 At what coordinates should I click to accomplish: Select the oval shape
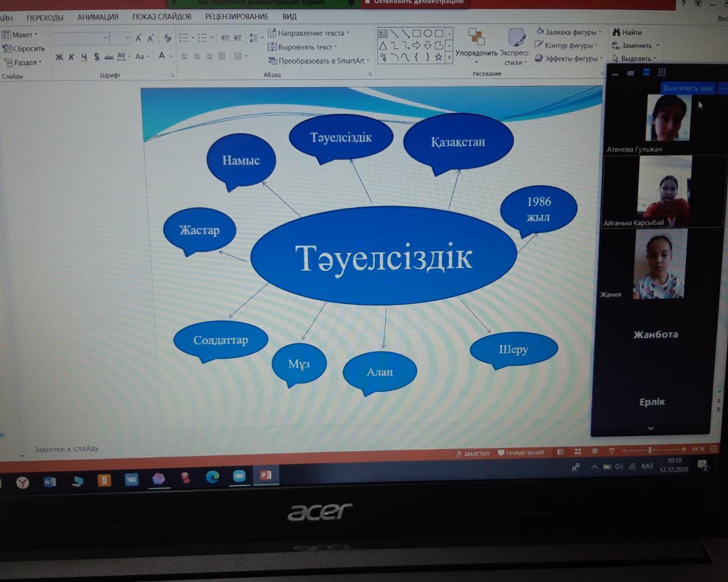point(427,33)
